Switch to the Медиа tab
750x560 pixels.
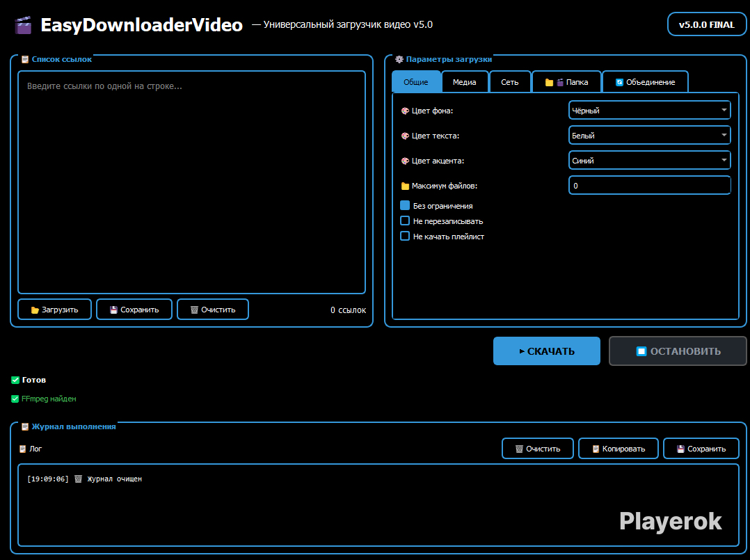pos(465,82)
